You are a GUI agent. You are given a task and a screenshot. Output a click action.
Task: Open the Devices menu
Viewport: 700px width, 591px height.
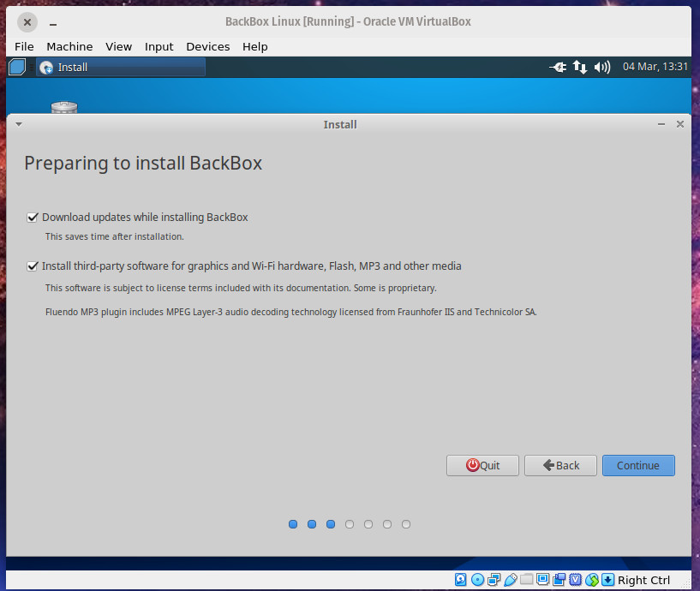click(207, 46)
